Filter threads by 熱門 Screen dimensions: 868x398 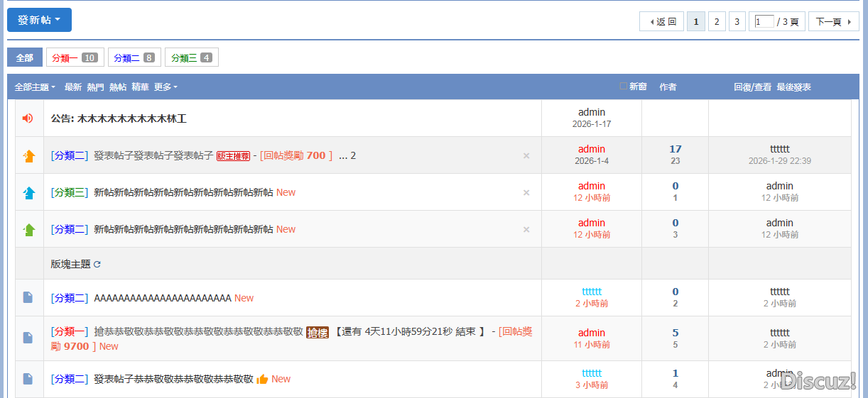[x=95, y=87]
